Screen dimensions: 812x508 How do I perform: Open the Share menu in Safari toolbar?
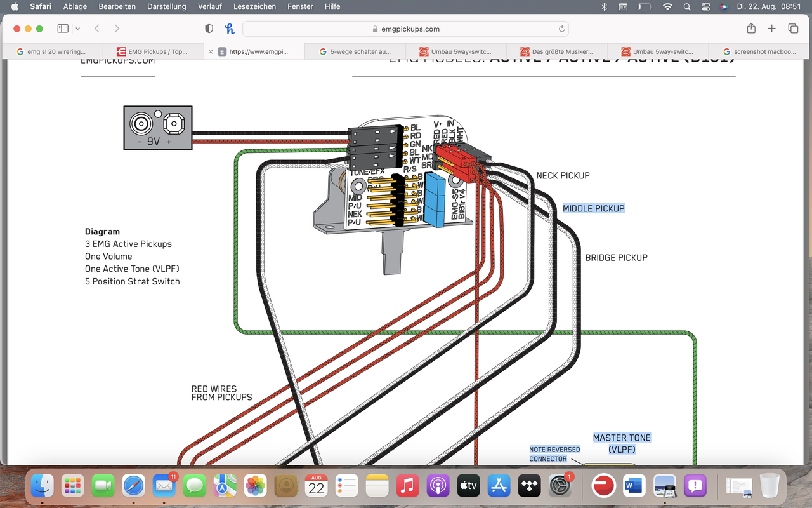751,29
